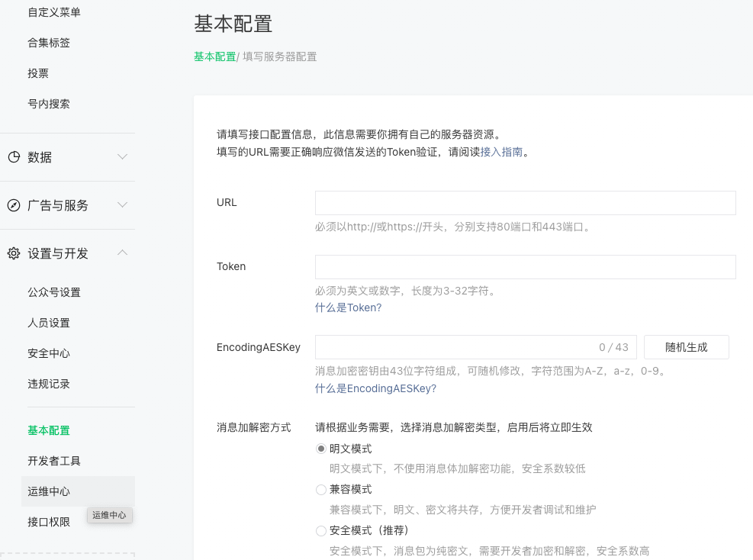Expand the 数据 section chevron
The image size is (753, 560).
coord(123,156)
